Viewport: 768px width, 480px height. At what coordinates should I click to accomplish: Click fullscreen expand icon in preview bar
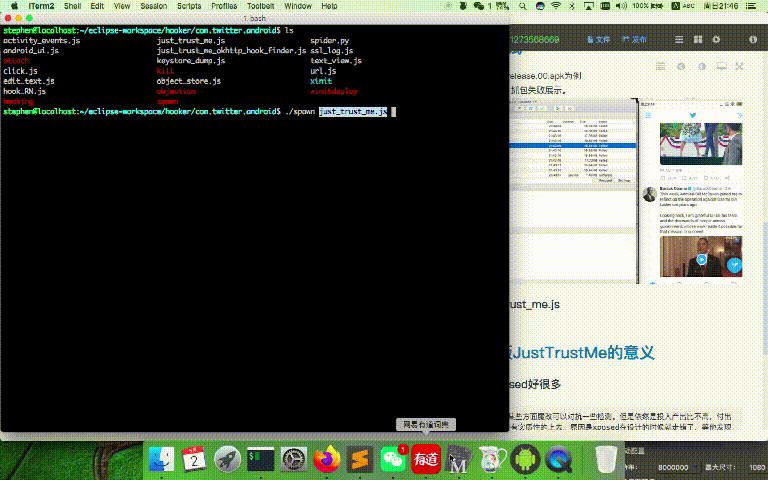739,66
